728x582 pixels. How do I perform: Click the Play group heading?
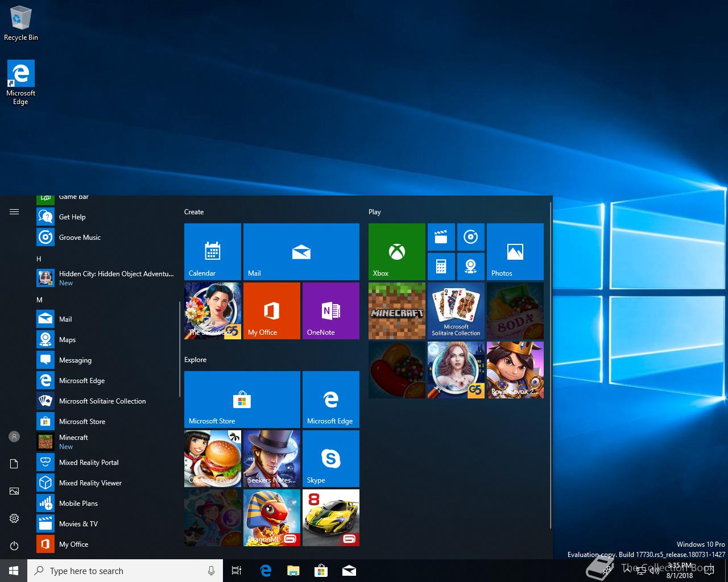[x=374, y=212]
